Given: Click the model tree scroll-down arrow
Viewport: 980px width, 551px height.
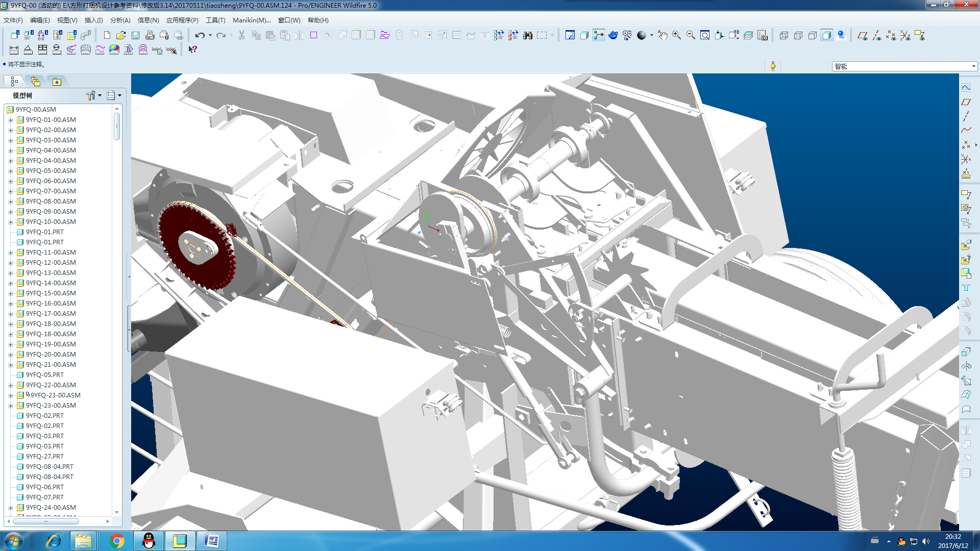Looking at the screenshot, I should tap(117, 512).
